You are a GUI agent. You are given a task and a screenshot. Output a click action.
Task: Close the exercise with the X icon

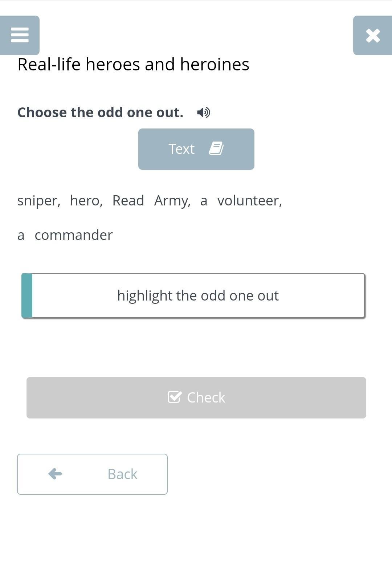(x=373, y=36)
